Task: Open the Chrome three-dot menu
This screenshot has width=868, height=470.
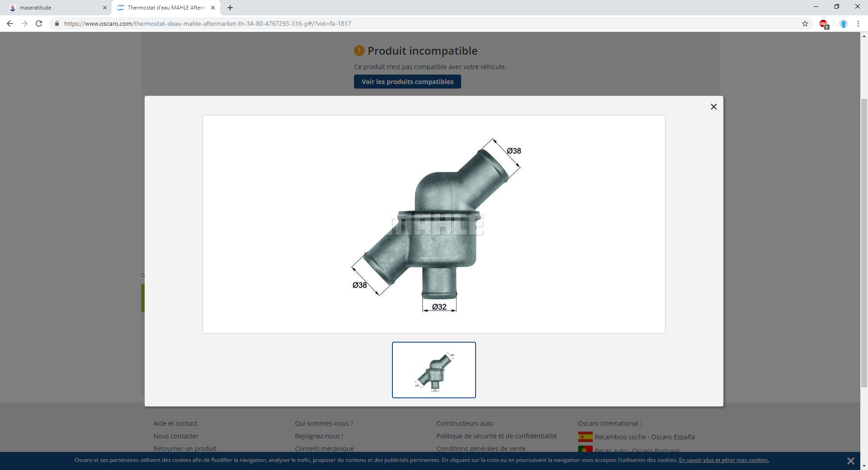Action: (858, 23)
